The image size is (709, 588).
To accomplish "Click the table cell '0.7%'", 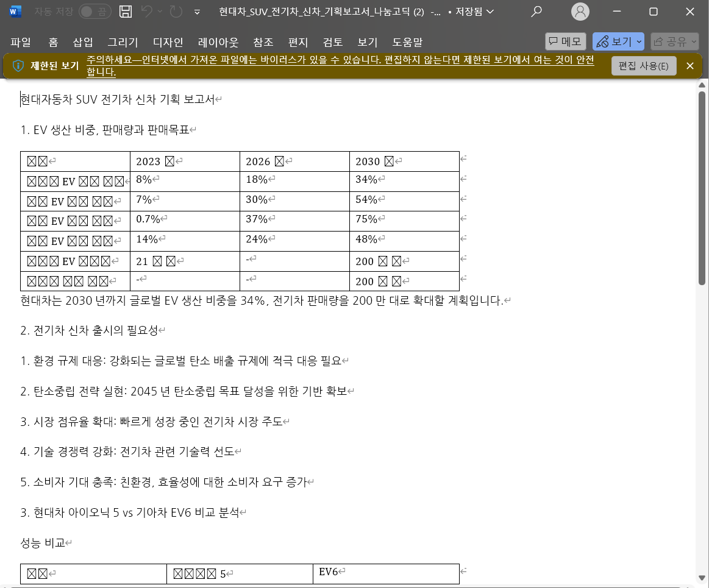I will [185, 221].
